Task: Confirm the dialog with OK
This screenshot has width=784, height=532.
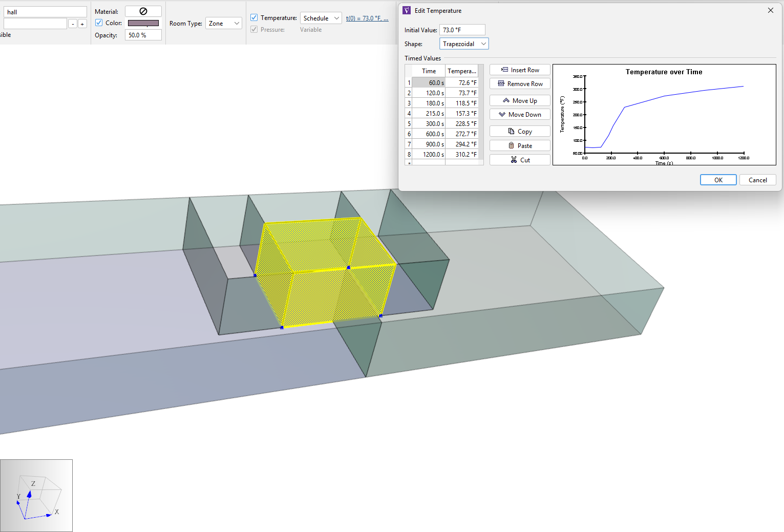Action: pyautogui.click(x=718, y=180)
